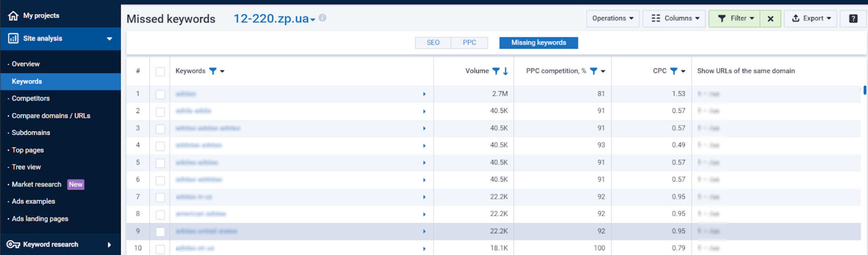Screen dimensions: 868x255
Task: Switch to the PPC tab
Action: [x=470, y=42]
